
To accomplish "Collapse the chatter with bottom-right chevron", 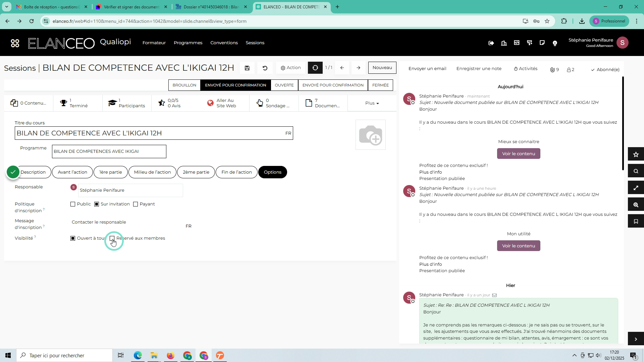I will tap(636, 339).
